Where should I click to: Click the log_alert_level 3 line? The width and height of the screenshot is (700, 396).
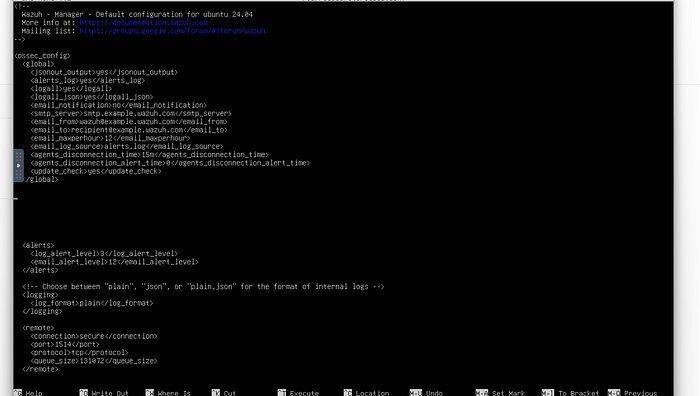(x=104, y=254)
